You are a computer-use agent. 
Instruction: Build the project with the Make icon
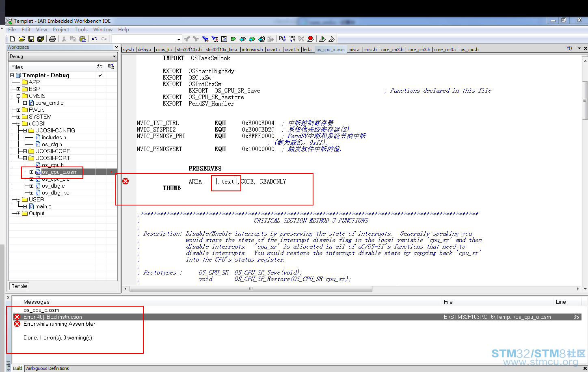coord(292,39)
